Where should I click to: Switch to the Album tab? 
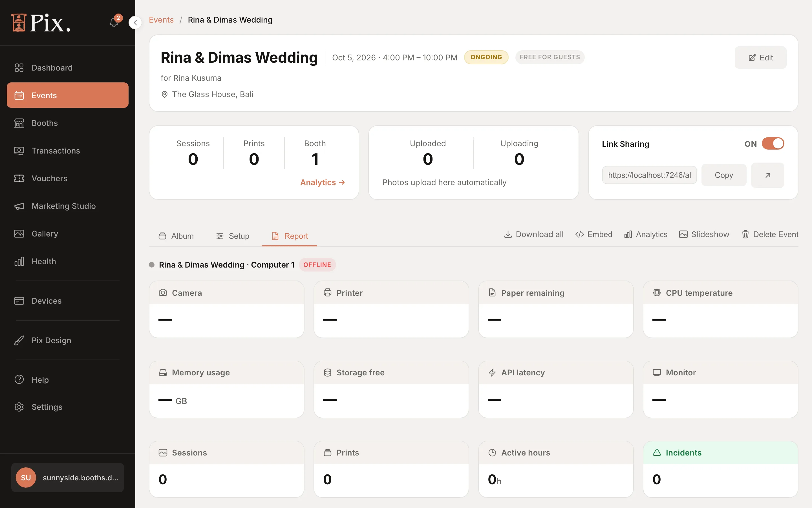coord(176,236)
